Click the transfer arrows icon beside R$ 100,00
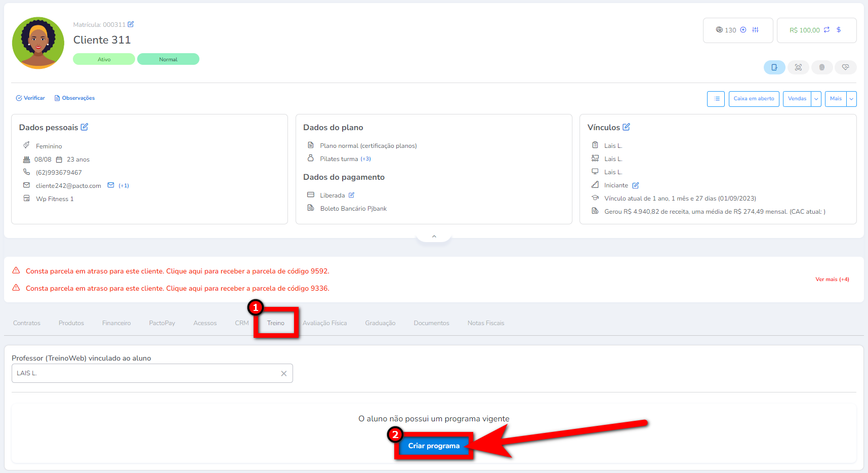 [x=826, y=30]
